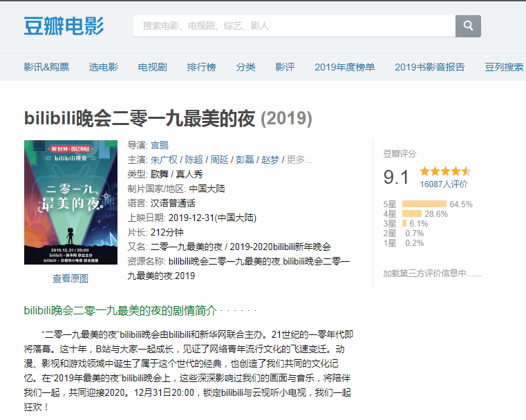Screen dimensions: 526x420
Task: Click the magnifier search button
Action: coord(468,26)
